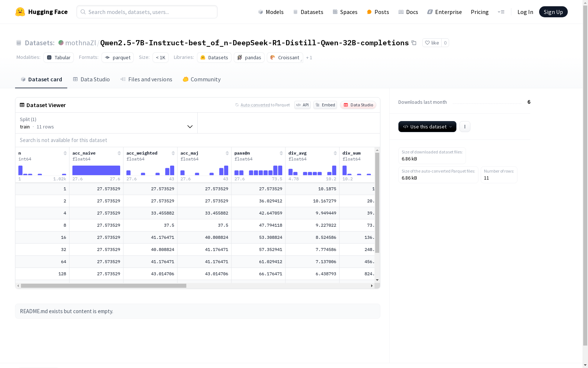588x368 pixels.
Task: Click the dataset title text
Action: click(254, 43)
